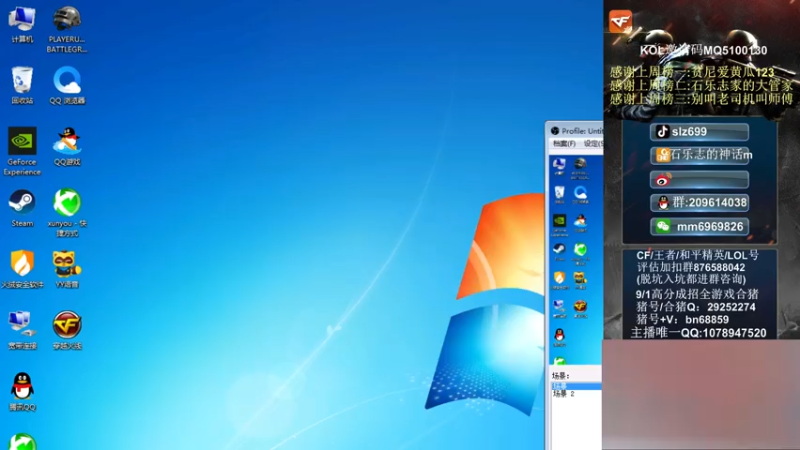The image size is (800, 450).
Task: Click the YY语音 raccoon icon
Action: (x=67, y=269)
